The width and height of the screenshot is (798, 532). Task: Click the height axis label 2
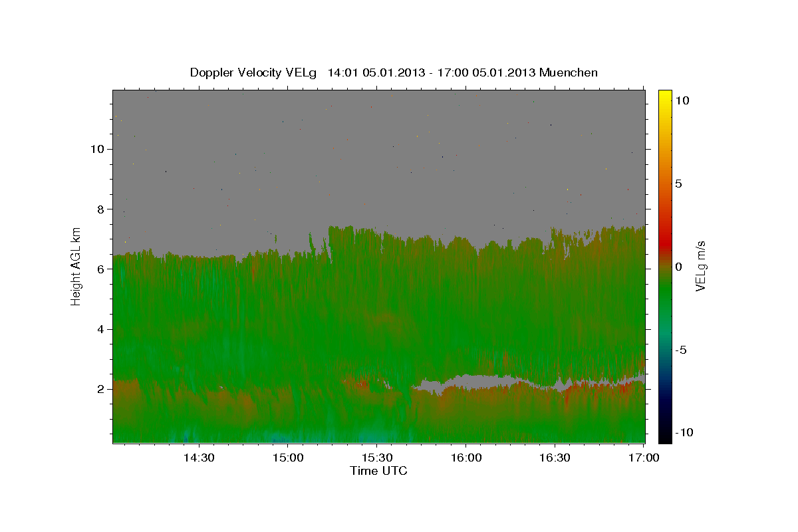click(102, 389)
